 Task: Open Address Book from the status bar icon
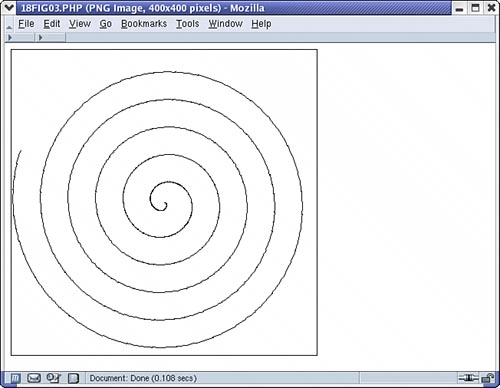point(73,378)
